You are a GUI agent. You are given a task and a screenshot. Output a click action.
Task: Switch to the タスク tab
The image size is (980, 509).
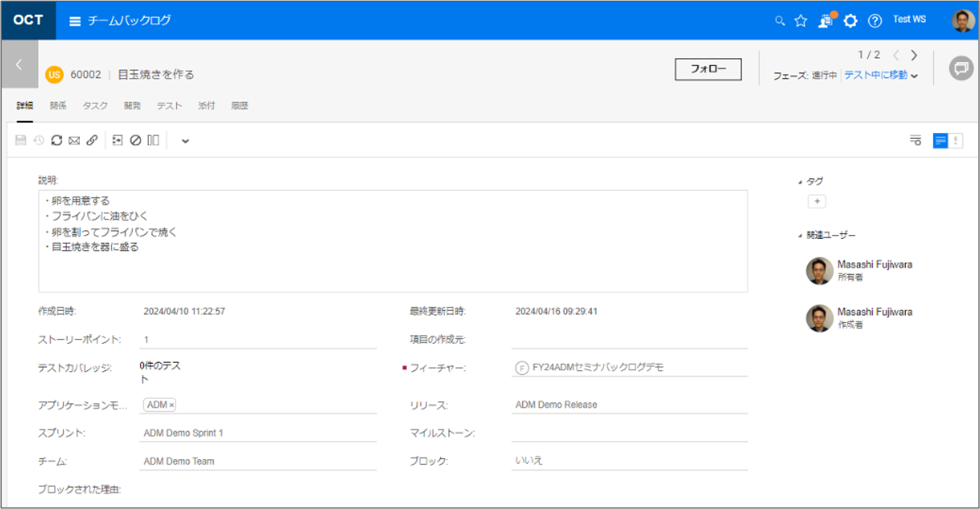95,105
